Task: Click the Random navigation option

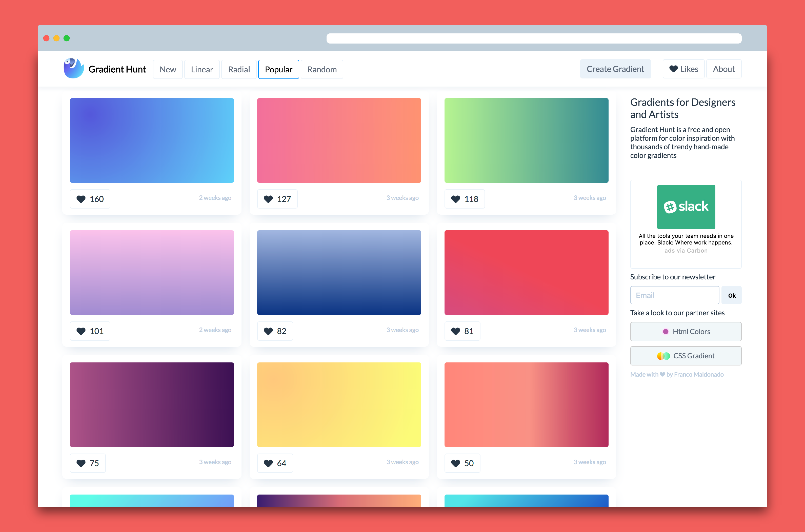Action: (322, 69)
